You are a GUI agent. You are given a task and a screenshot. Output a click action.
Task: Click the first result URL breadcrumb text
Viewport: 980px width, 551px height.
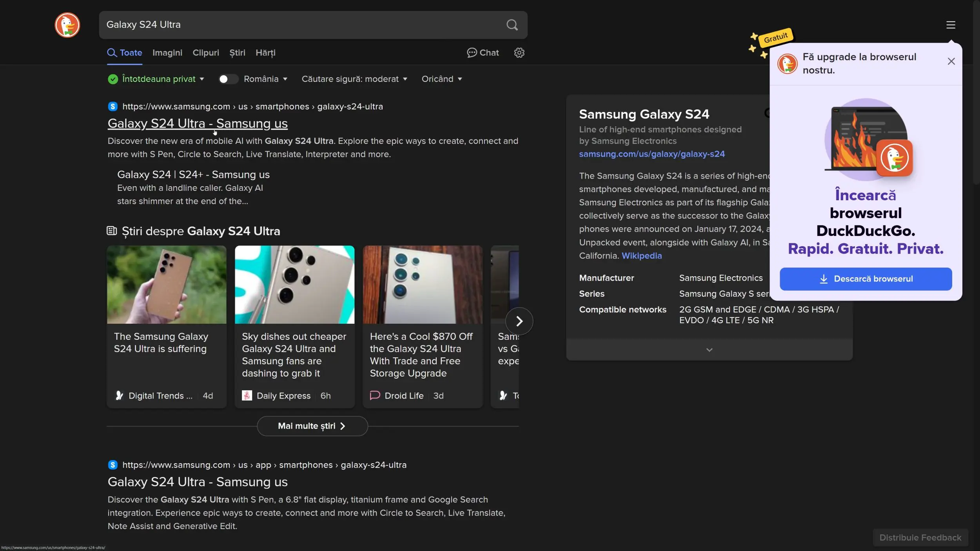click(252, 107)
